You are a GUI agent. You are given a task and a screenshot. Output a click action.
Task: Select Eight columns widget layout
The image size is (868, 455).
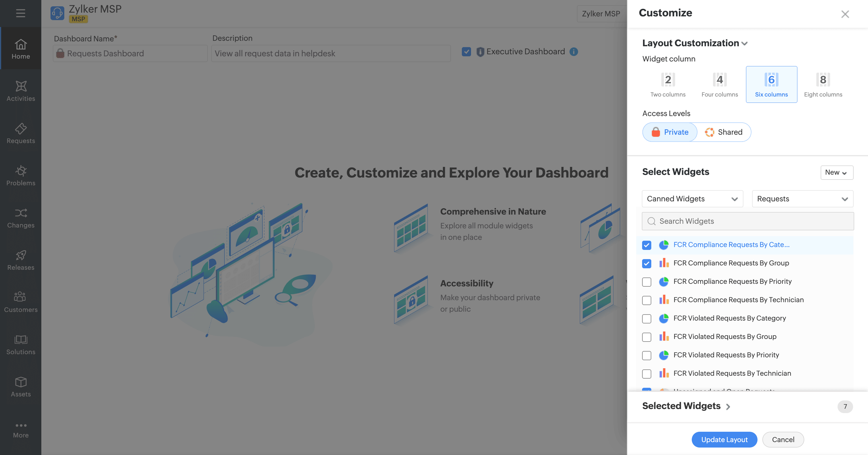[823, 84]
